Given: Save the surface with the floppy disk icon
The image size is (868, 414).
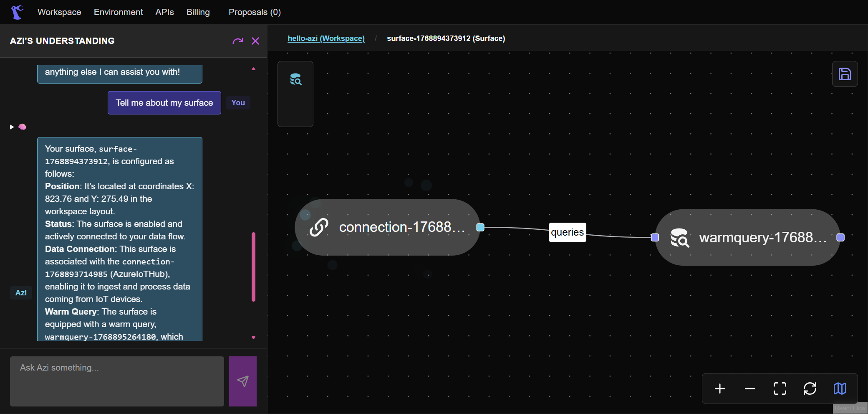Looking at the screenshot, I should click(x=845, y=74).
